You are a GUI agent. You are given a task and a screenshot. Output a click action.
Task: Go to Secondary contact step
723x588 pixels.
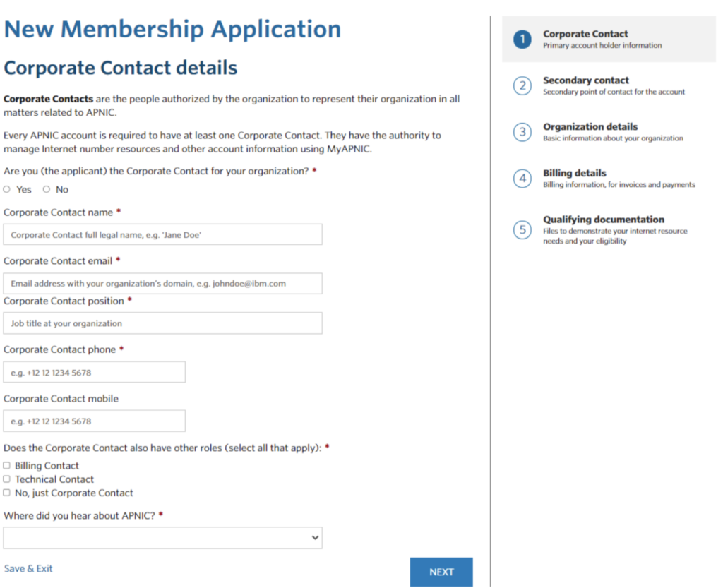tap(585, 80)
